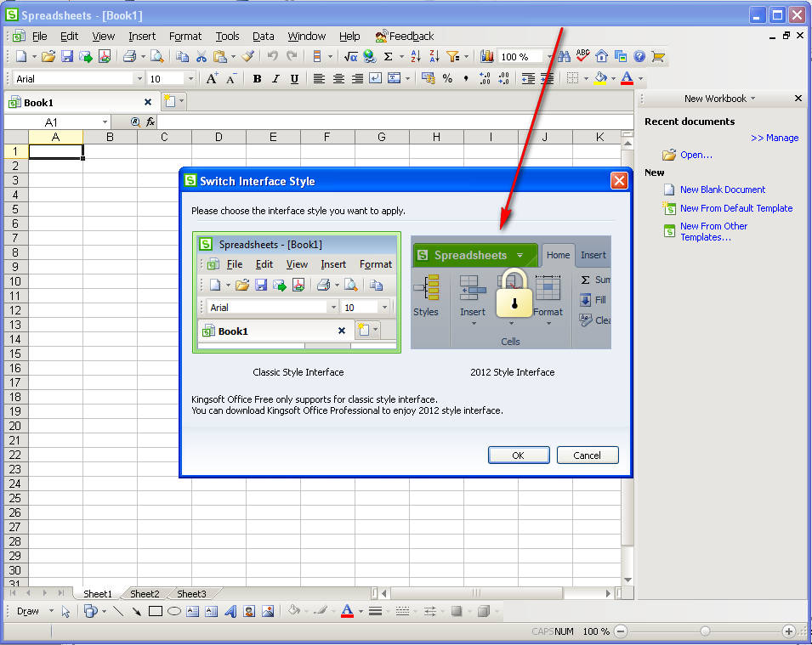The image size is (812, 645).
Task: Click the AutoSum sigma icon
Action: pyautogui.click(x=388, y=57)
